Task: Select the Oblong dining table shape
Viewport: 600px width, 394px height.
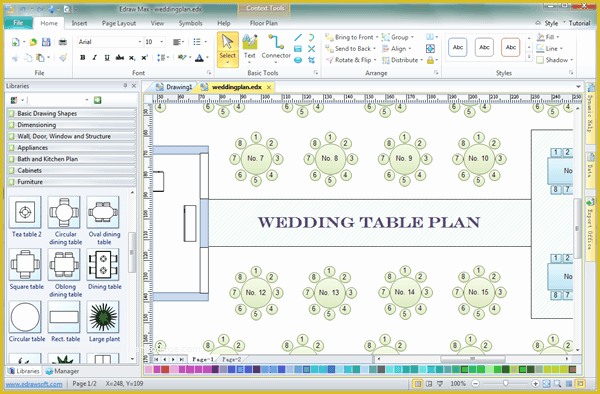Action: (x=64, y=264)
